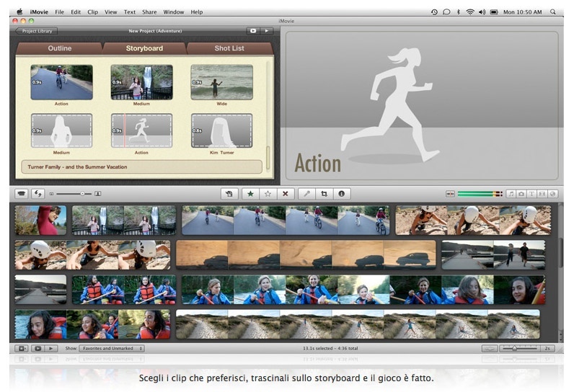Open Spotlight search in menu bar
The image size is (574, 392).
553,12
